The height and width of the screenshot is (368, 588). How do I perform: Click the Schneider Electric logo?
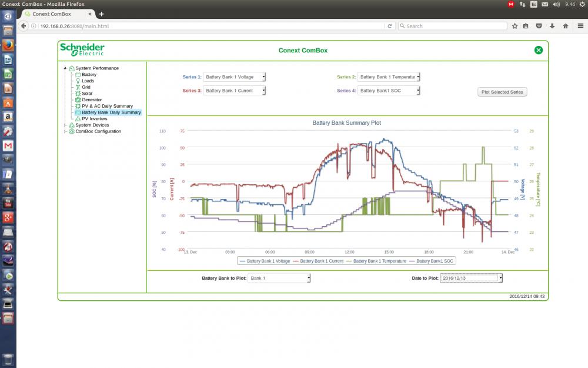(x=82, y=49)
